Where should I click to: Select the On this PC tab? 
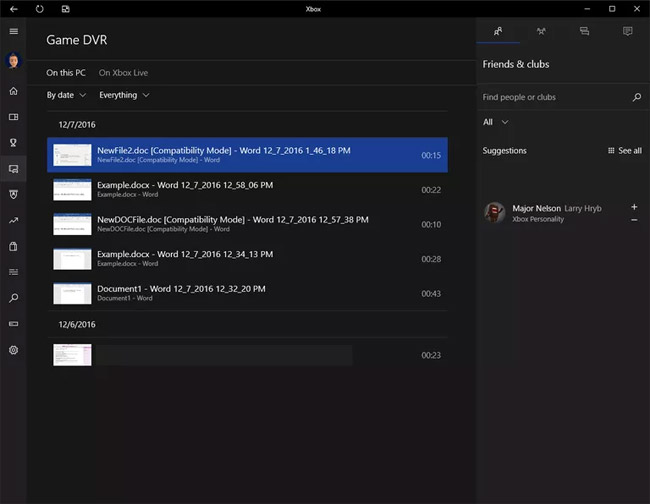click(66, 73)
